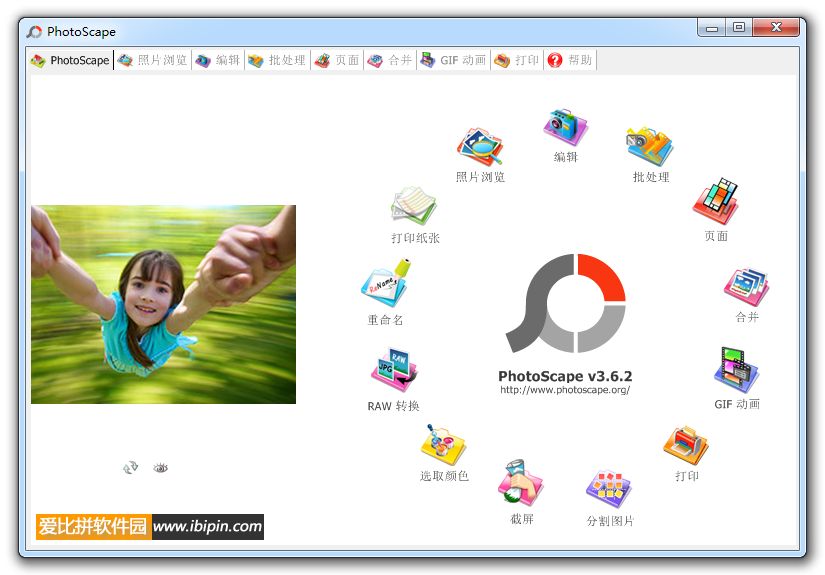825x575 pixels.
Task: Launch the 截屏 (Screen Capture) icon
Action: pos(520,483)
